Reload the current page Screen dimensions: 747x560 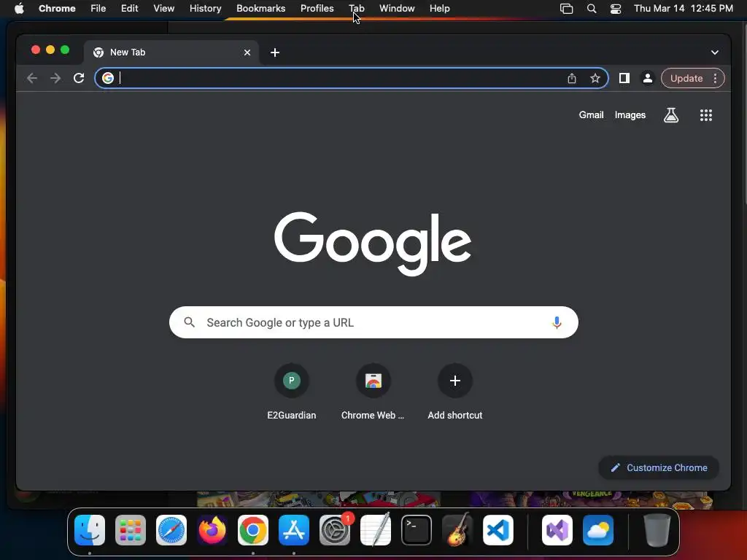(79, 78)
